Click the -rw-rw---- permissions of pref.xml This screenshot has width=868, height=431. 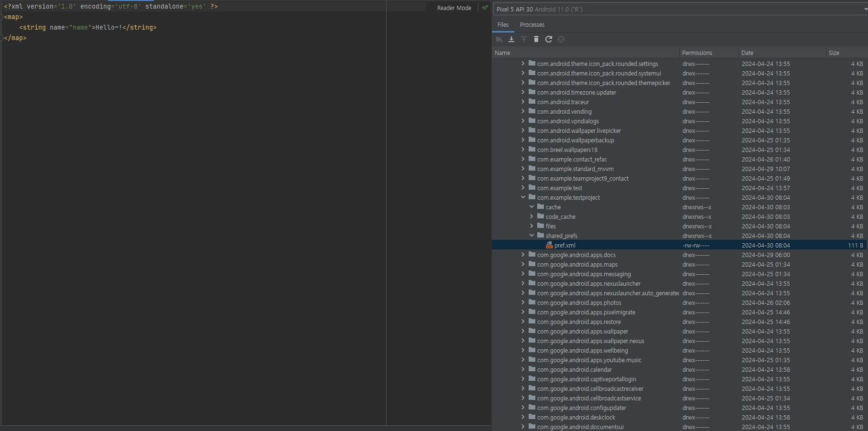tap(696, 246)
